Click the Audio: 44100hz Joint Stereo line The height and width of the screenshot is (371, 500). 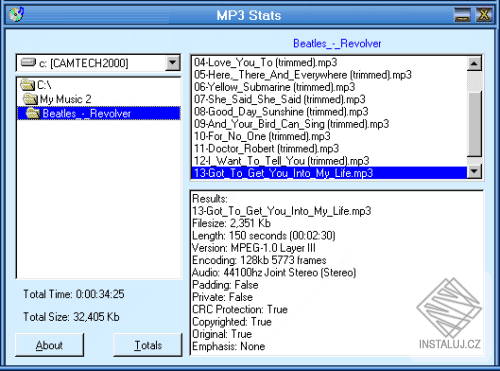click(x=274, y=273)
